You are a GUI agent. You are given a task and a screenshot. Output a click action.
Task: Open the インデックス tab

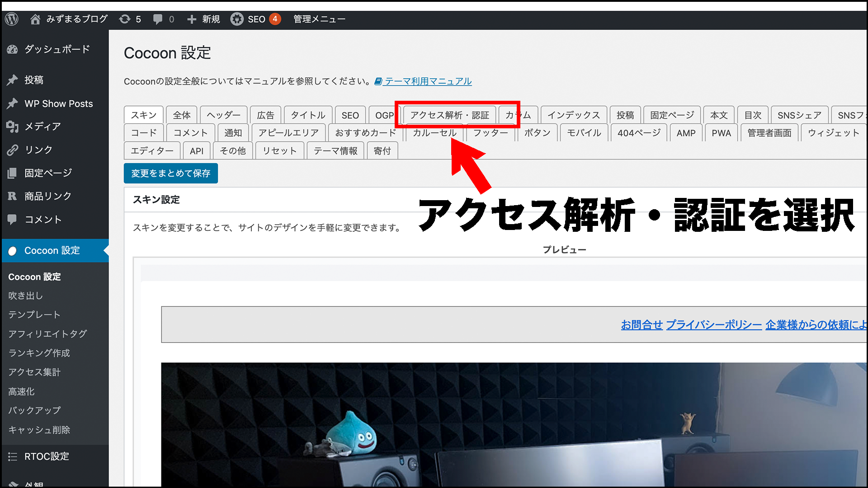[x=574, y=115]
